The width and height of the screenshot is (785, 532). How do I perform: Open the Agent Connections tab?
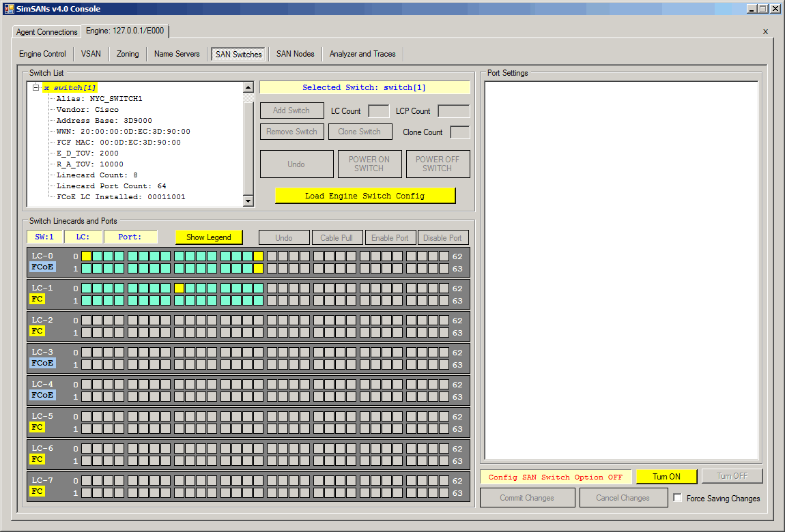(46, 32)
